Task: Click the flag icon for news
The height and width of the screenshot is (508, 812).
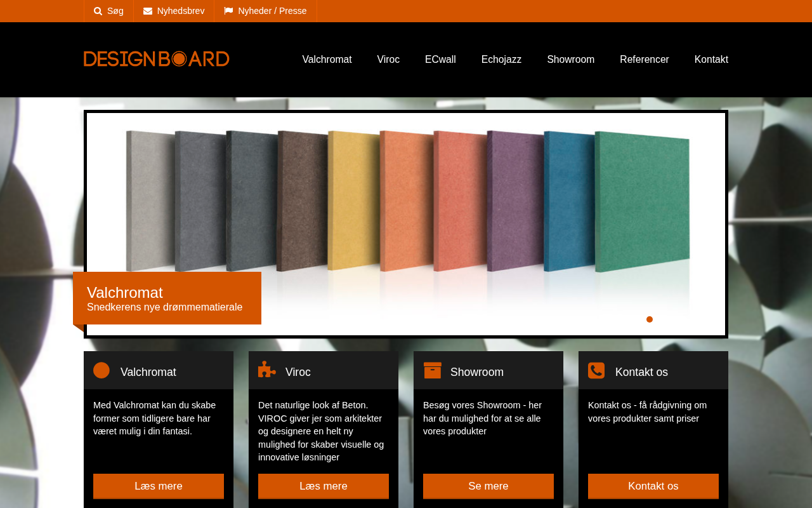Action: (x=228, y=11)
